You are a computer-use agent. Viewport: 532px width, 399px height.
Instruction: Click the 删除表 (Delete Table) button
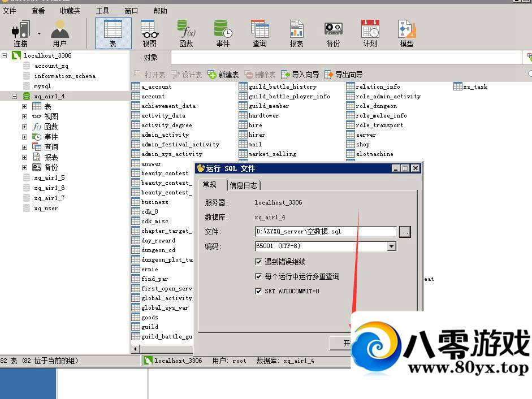point(260,75)
